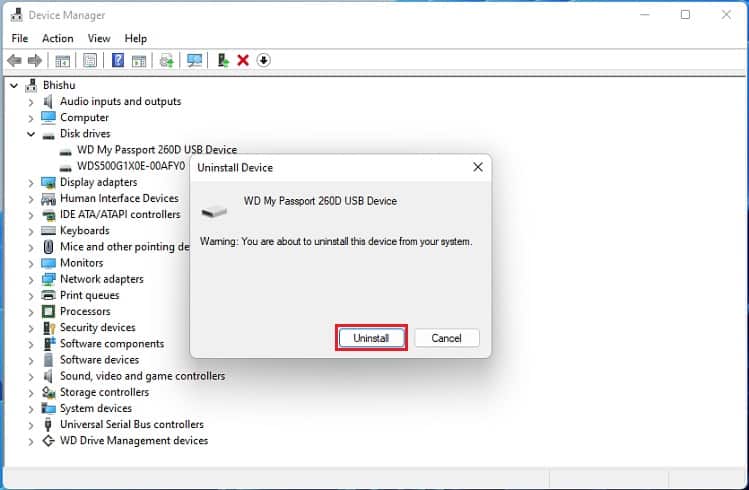The width and height of the screenshot is (749, 490).
Task: Click the Sound, video and game controllers label
Action: [142, 376]
